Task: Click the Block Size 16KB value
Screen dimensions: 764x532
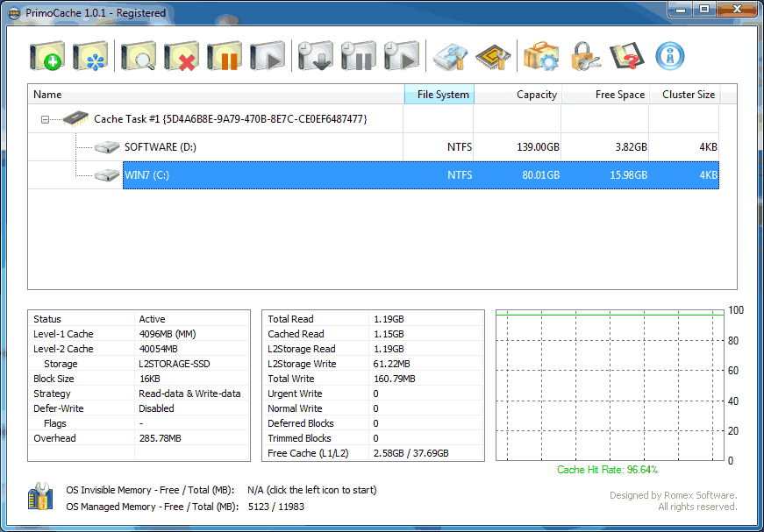Action: click(150, 379)
